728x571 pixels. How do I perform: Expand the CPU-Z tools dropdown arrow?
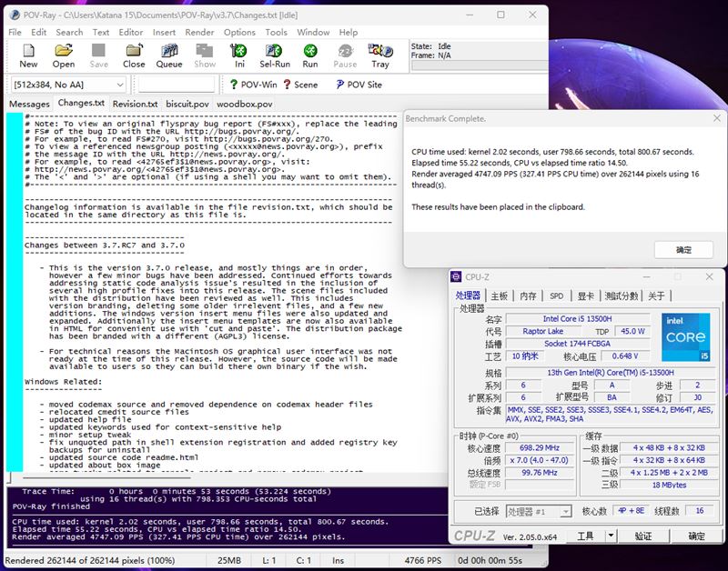611,536
